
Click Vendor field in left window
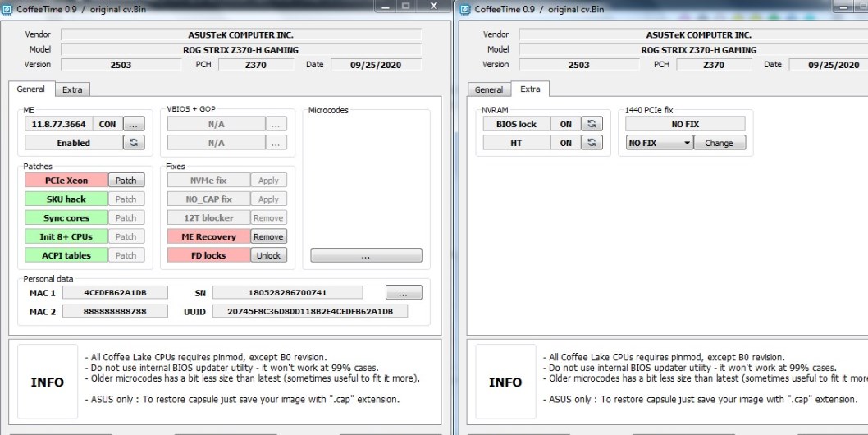(241, 35)
